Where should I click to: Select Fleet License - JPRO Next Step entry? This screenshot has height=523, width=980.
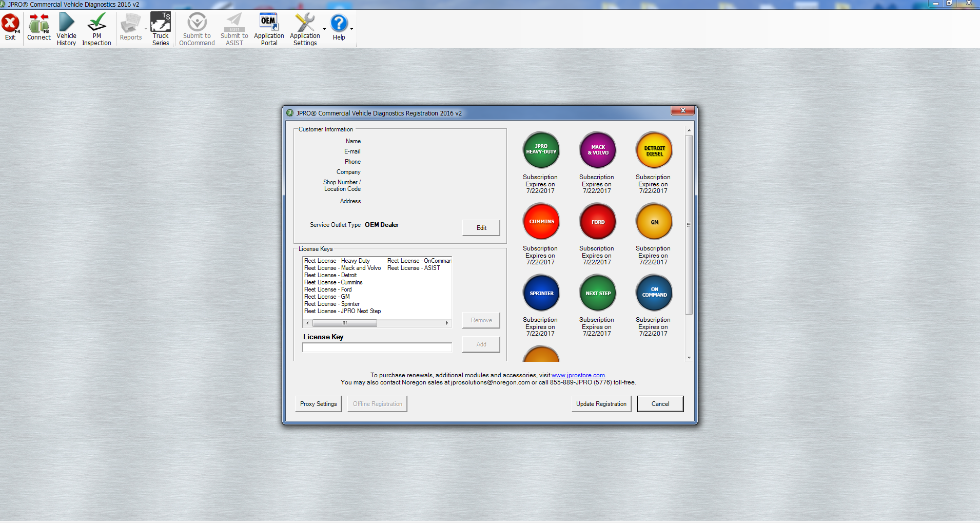[343, 311]
